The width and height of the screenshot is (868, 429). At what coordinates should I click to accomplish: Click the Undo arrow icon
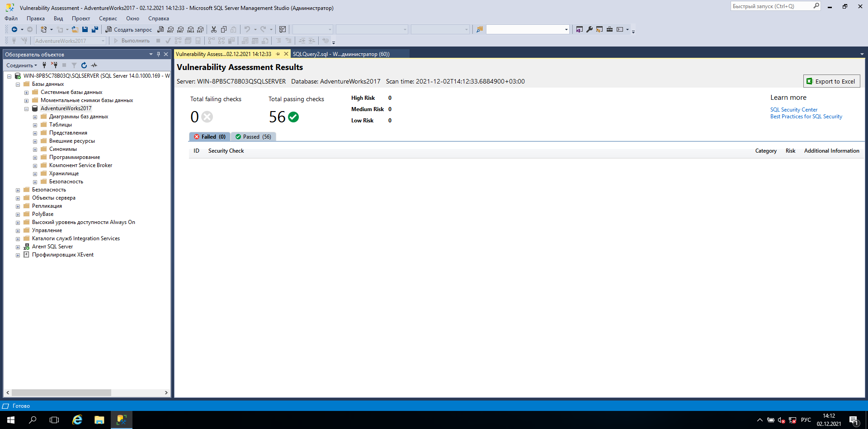[x=247, y=29]
